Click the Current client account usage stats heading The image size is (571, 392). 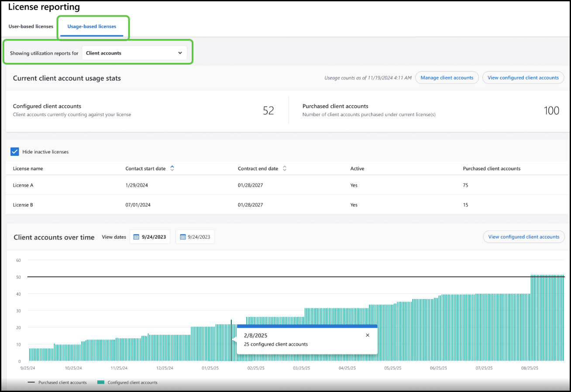point(67,78)
